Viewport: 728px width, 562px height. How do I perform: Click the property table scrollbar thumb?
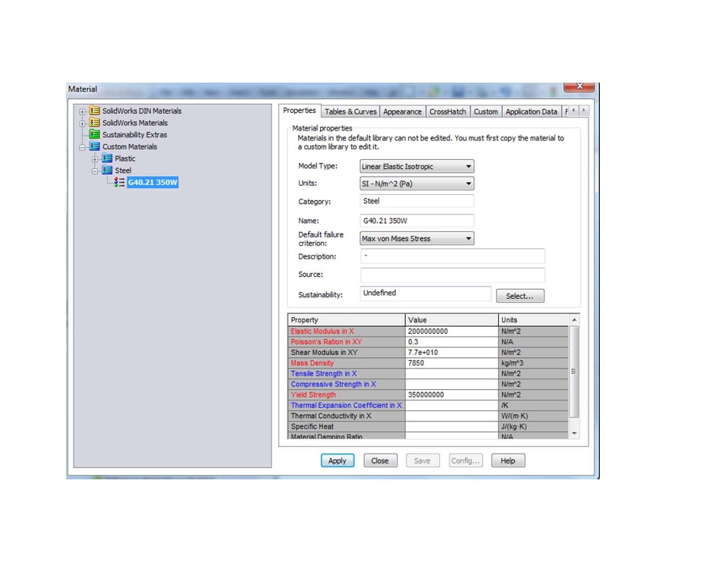[574, 372]
